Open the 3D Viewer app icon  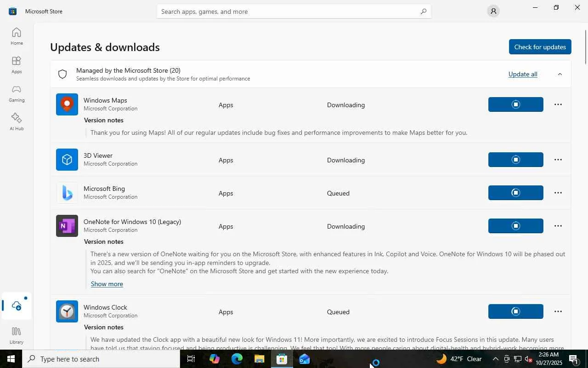[67, 160]
